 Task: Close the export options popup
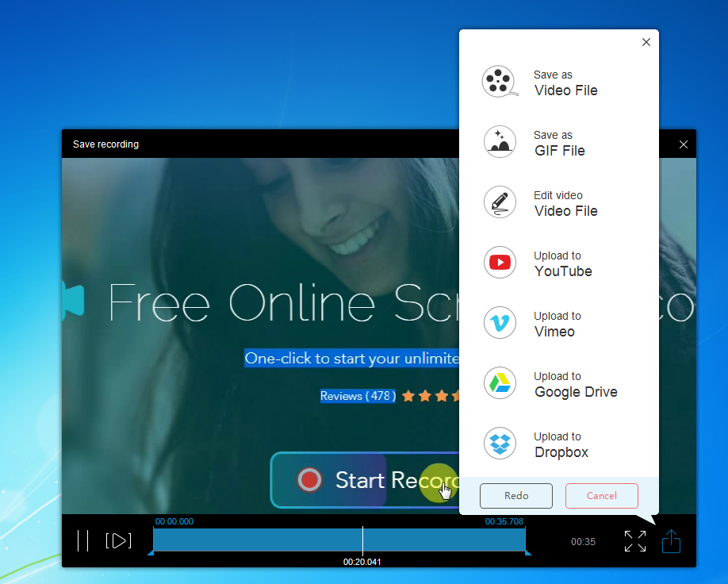[x=646, y=42]
